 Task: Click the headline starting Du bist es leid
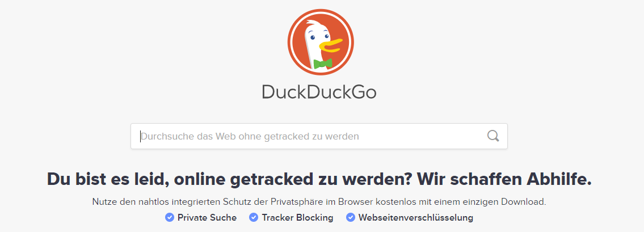[x=319, y=179]
